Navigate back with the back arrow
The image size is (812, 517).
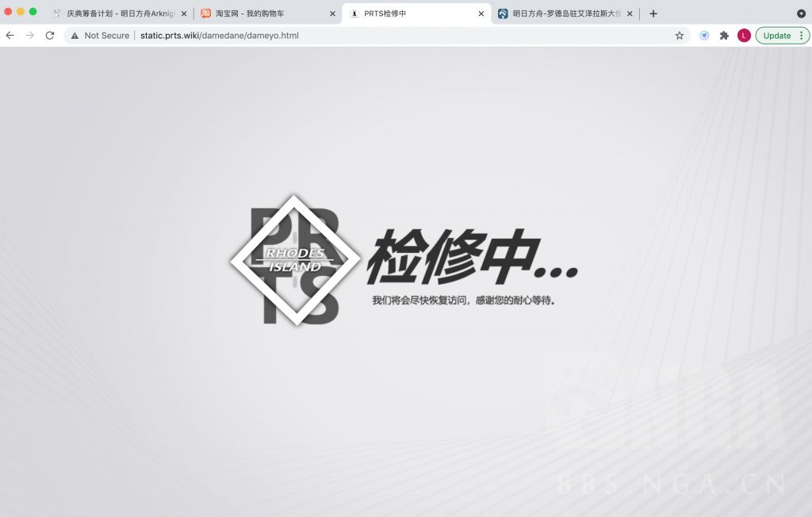(x=9, y=35)
